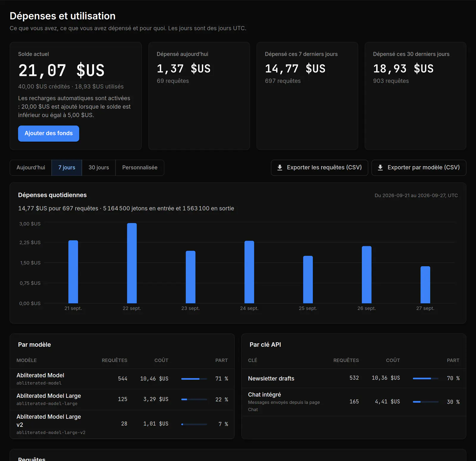Click the 26 sept. spending bar

[x=367, y=275]
